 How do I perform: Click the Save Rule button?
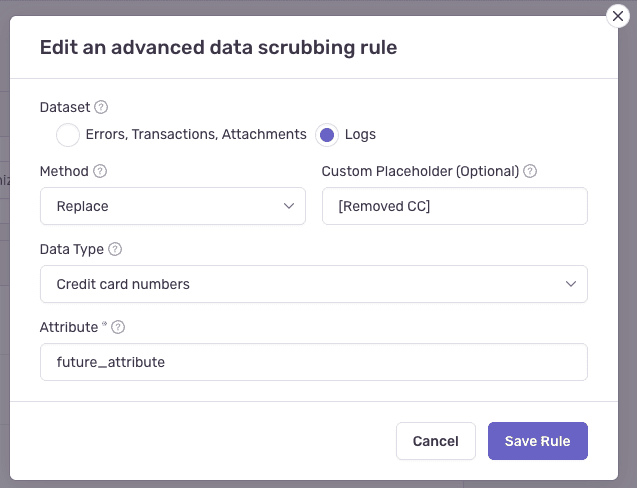tap(537, 441)
